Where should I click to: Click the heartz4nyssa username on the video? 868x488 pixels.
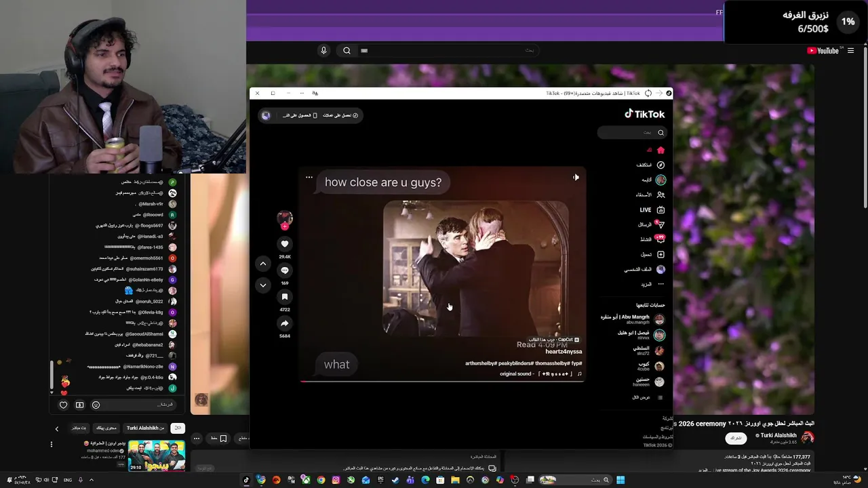click(x=564, y=352)
